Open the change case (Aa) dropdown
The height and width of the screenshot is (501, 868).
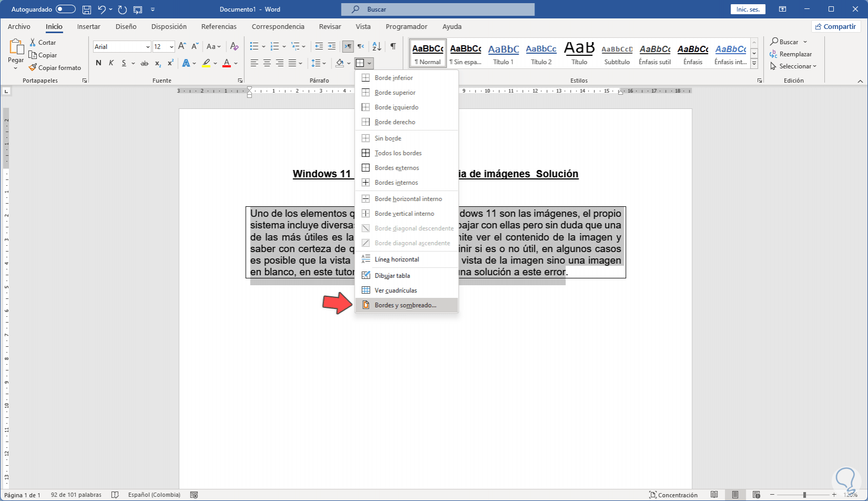(214, 46)
